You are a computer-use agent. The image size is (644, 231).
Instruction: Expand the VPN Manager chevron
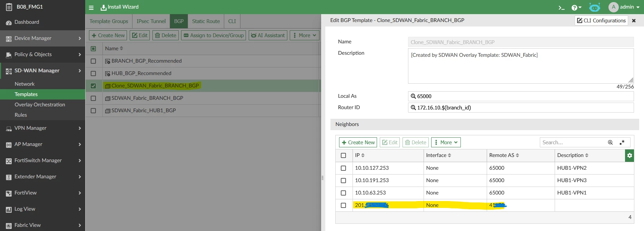click(80, 128)
